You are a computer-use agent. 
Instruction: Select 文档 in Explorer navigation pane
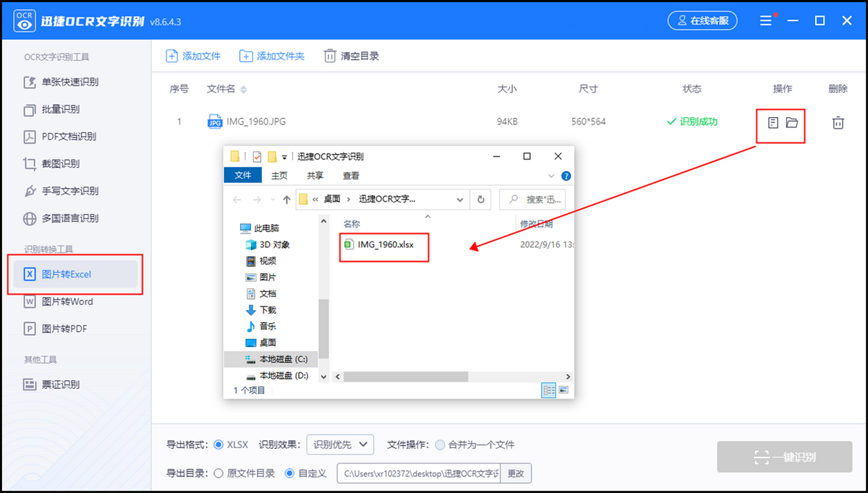tap(260, 293)
